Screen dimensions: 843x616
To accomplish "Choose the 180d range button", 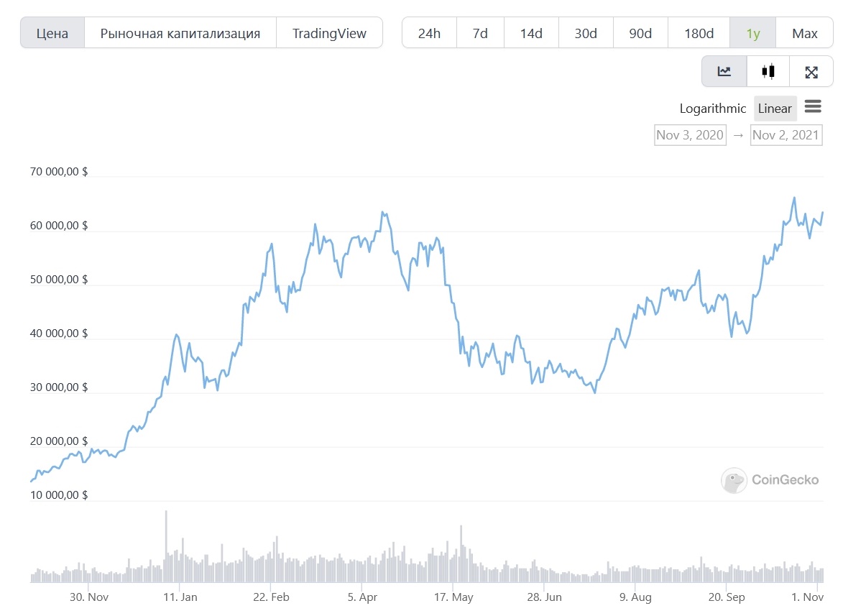I will [x=699, y=33].
